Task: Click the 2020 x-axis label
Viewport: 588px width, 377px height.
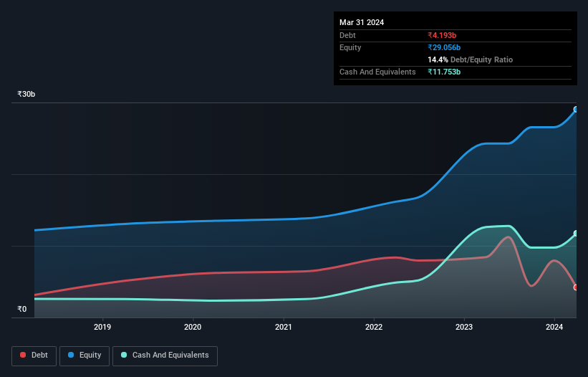Action: point(193,327)
